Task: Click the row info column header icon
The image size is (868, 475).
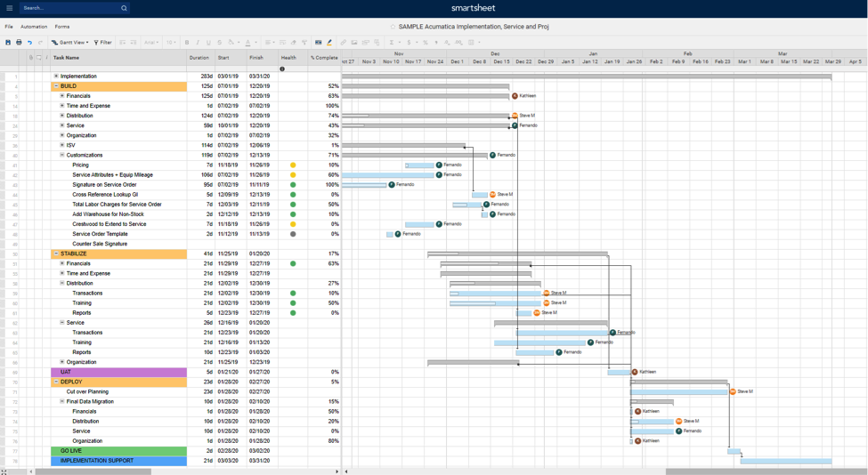Action: tap(46, 58)
